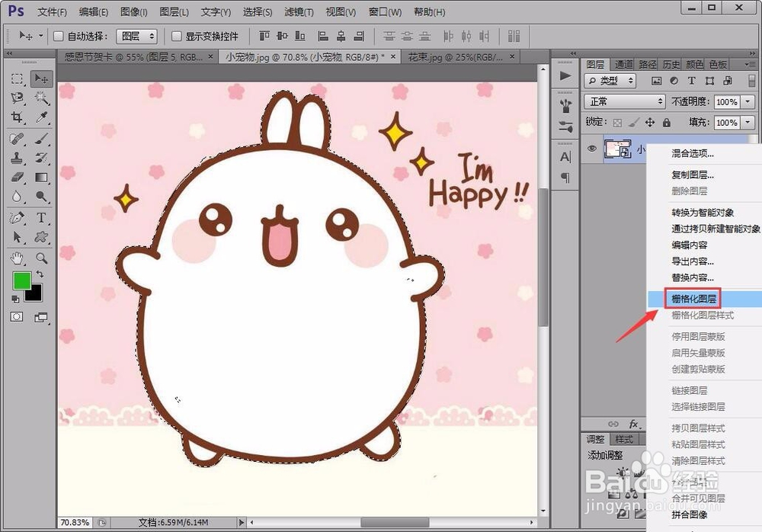Image resolution: width=762 pixels, height=532 pixels.
Task: Select the Pen tool
Action: click(18, 218)
